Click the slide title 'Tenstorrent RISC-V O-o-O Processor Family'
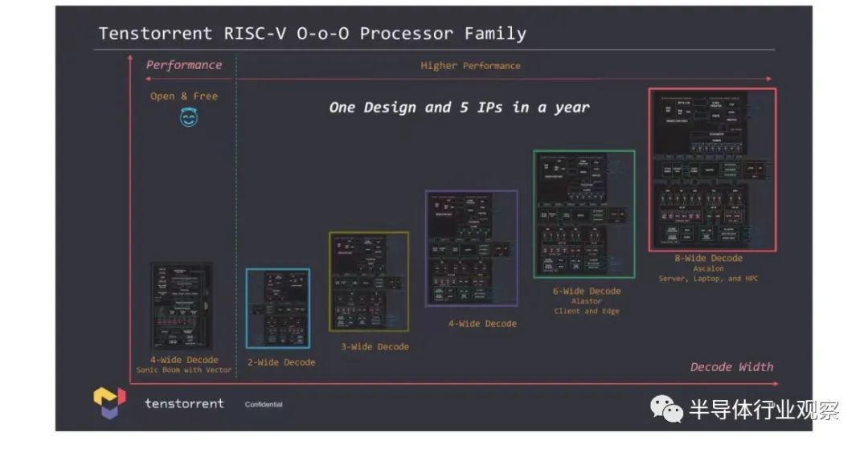The height and width of the screenshot is (449, 868). point(312,34)
